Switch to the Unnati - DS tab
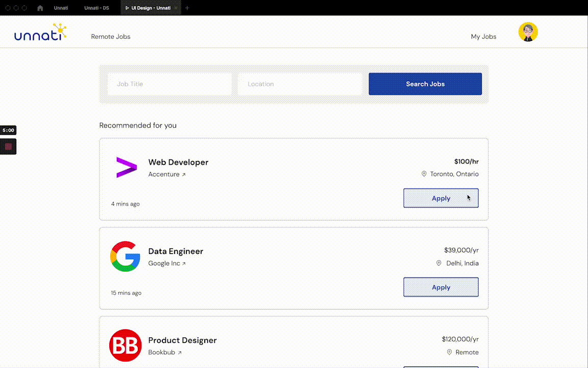This screenshot has height=368, width=588. 96,8
